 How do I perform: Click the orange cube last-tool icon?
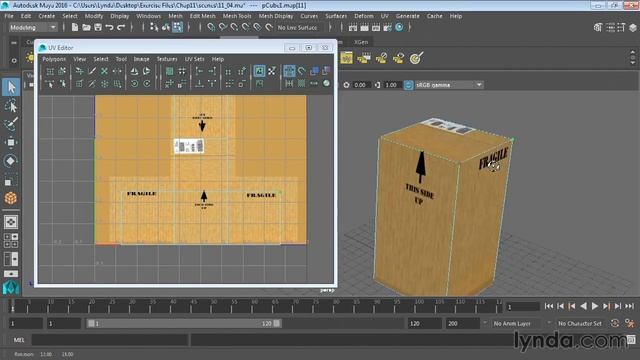tap(11, 198)
